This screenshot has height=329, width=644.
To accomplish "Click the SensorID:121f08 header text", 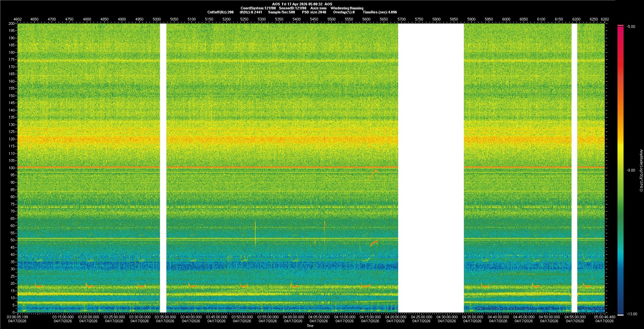I will (x=292, y=8).
